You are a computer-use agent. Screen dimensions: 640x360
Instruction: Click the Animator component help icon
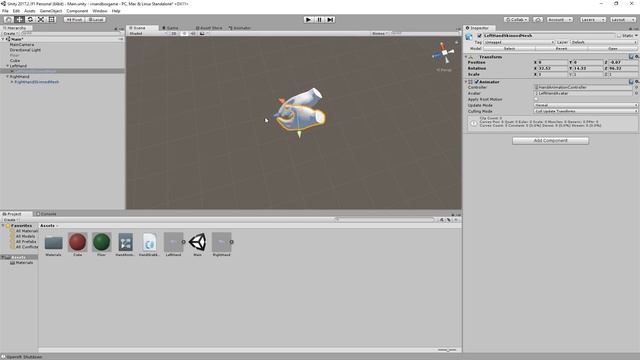(x=631, y=82)
